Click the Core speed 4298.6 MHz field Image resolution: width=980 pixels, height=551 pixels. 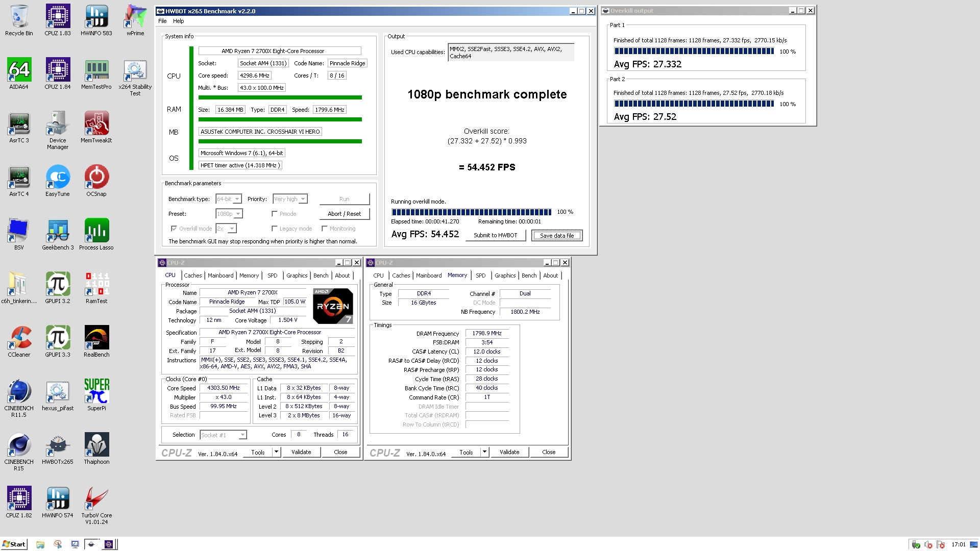click(255, 76)
